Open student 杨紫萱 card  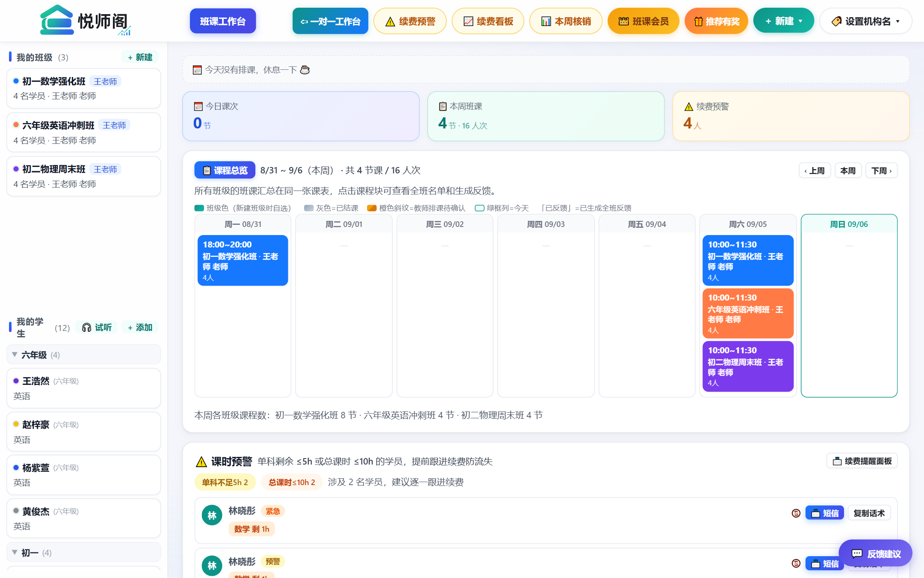point(84,475)
